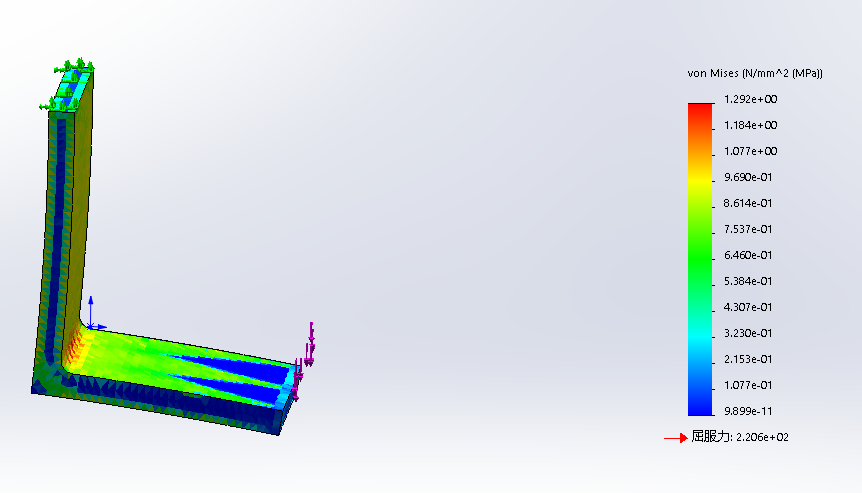The image size is (862, 493).
Task: Select the blue coordinate triad at bracket corner
Action: 92,314
